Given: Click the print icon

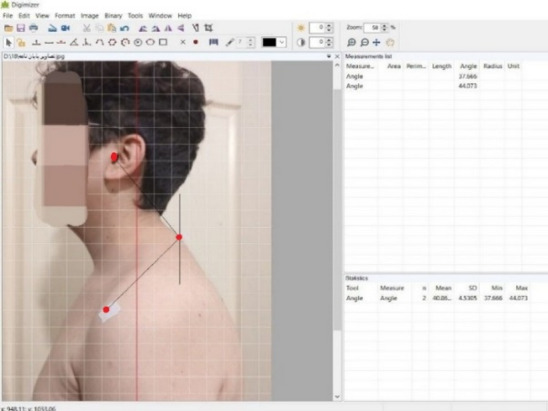Looking at the screenshot, I should tap(34, 28).
